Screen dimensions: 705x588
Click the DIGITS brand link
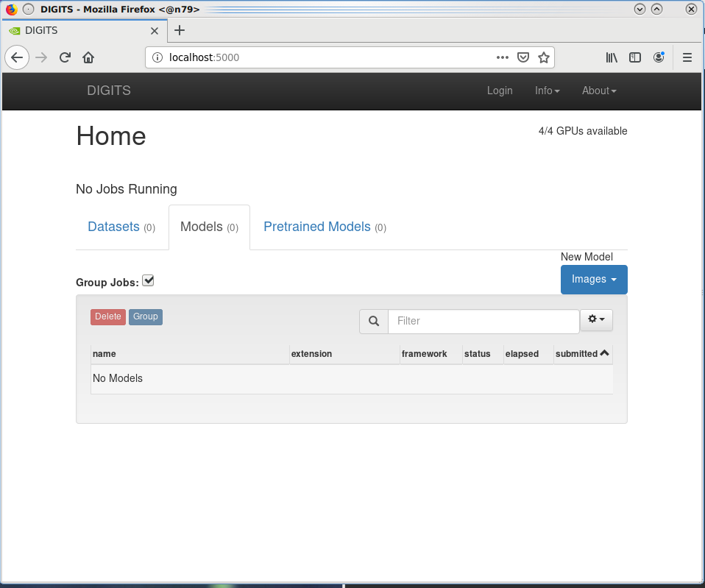click(109, 91)
